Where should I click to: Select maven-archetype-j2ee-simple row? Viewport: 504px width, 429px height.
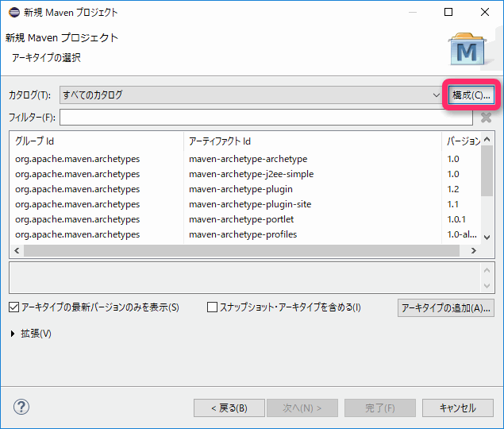pos(245,174)
